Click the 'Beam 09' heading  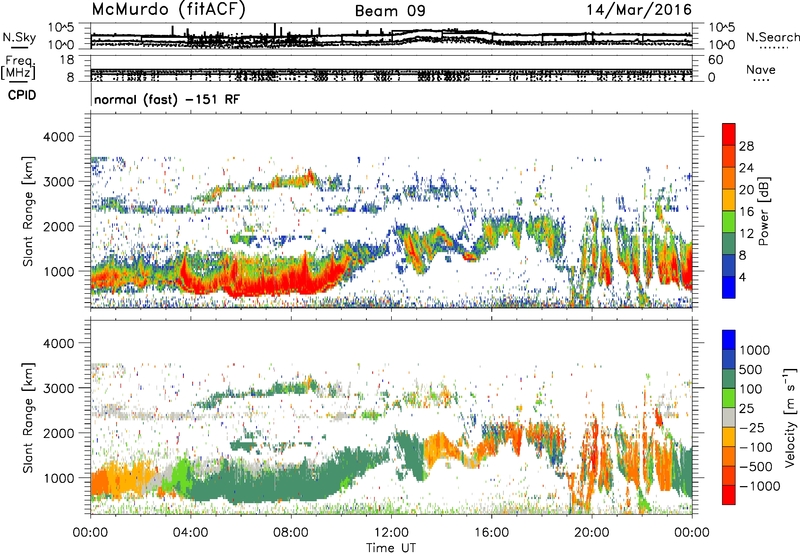point(390,11)
